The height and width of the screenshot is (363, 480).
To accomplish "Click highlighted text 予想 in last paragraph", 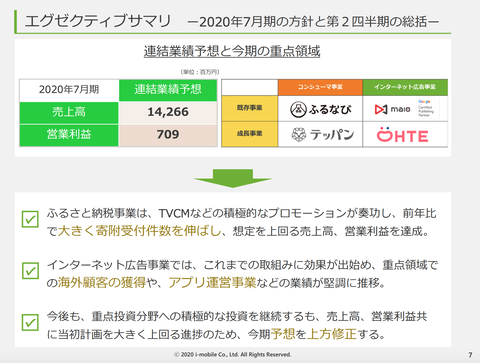I will click(x=283, y=334).
